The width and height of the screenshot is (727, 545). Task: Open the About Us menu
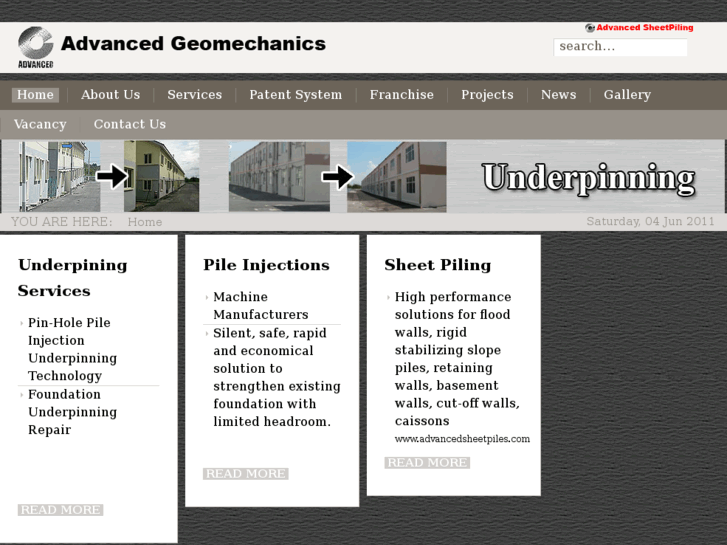click(110, 95)
